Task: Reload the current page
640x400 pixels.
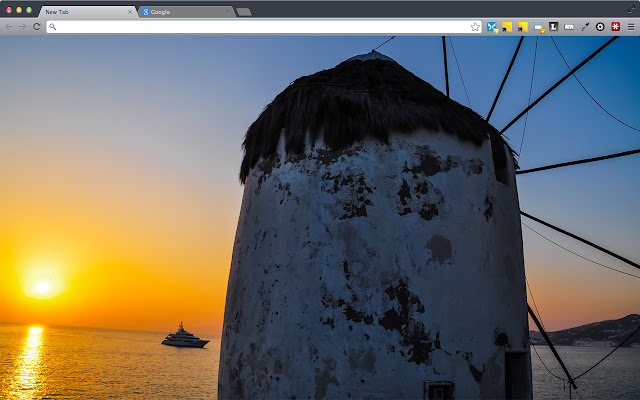Action: (x=37, y=27)
